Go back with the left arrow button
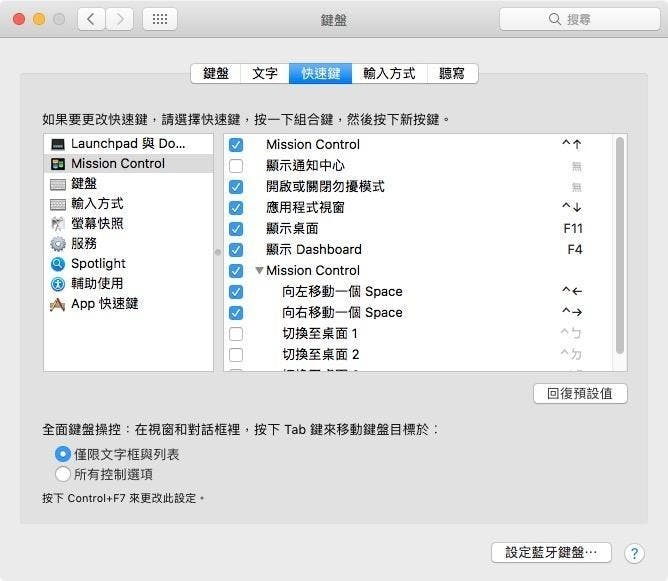The image size is (668, 581). [91, 19]
